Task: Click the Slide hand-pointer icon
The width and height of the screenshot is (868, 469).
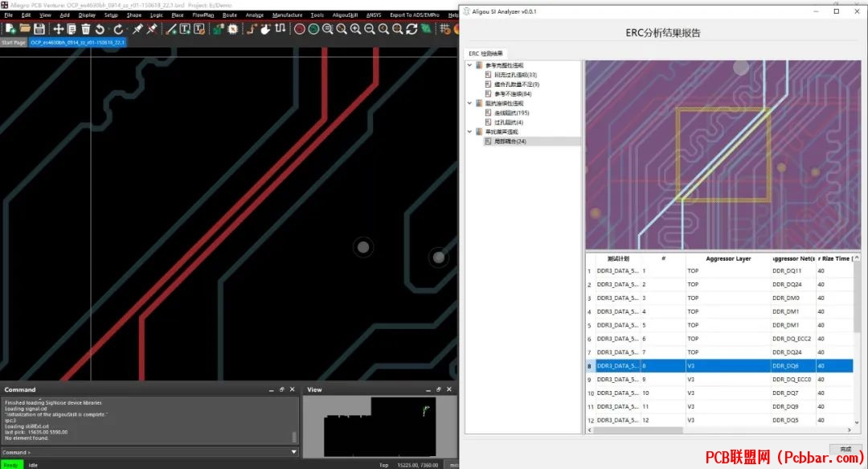Action: tap(266, 29)
